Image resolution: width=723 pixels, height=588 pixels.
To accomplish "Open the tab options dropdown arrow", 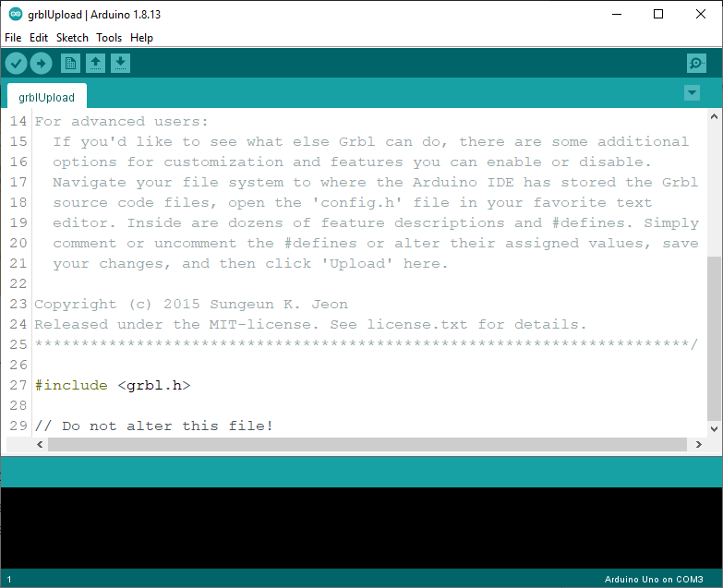I will pyautogui.click(x=692, y=92).
